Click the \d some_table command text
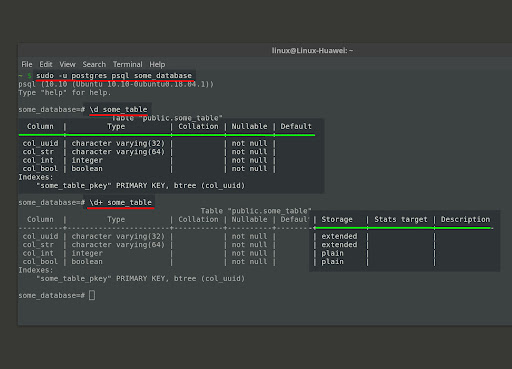512x369 pixels. pos(118,109)
